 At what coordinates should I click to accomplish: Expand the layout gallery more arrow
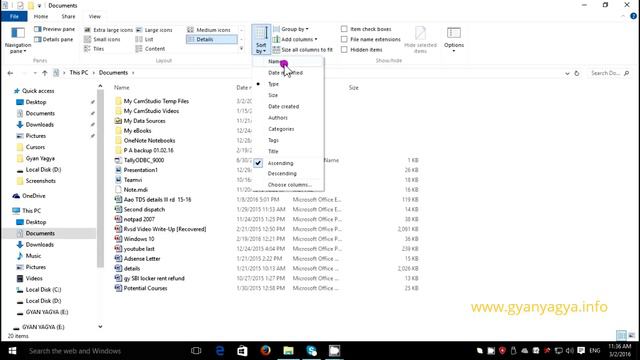242,49
